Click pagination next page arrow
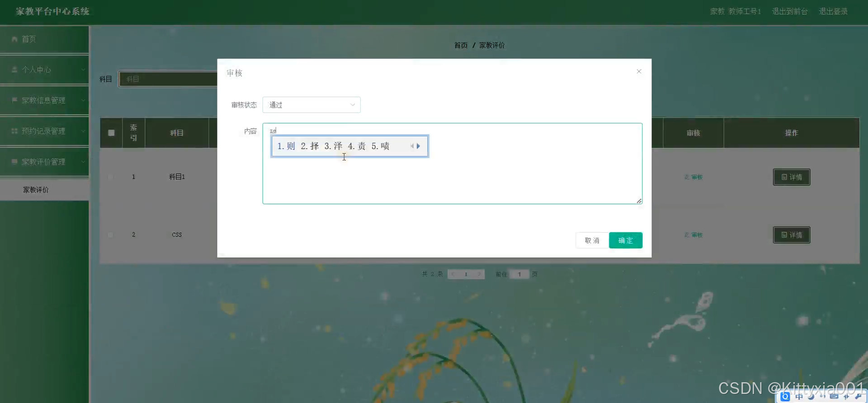Viewport: 868px width, 403px height. pyautogui.click(x=479, y=274)
